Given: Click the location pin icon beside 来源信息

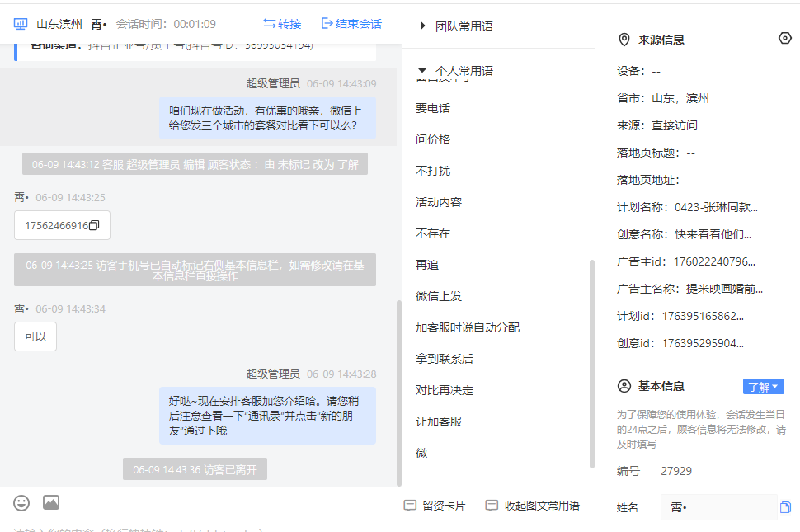Looking at the screenshot, I should (624, 40).
